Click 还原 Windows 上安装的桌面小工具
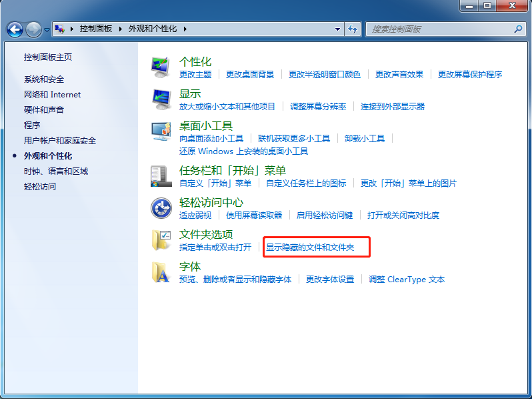This screenshot has width=532, height=399. tap(243, 151)
